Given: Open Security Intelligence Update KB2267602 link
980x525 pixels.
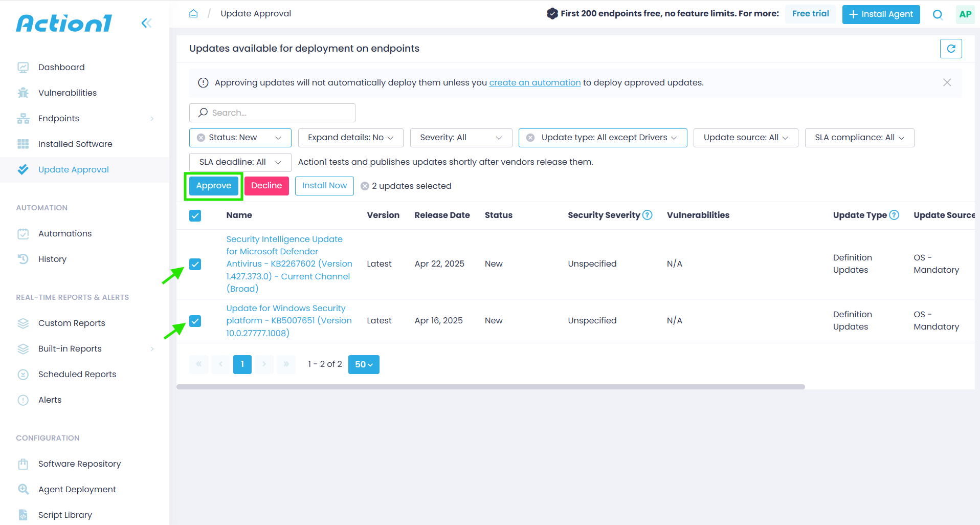Looking at the screenshot, I should click(289, 264).
